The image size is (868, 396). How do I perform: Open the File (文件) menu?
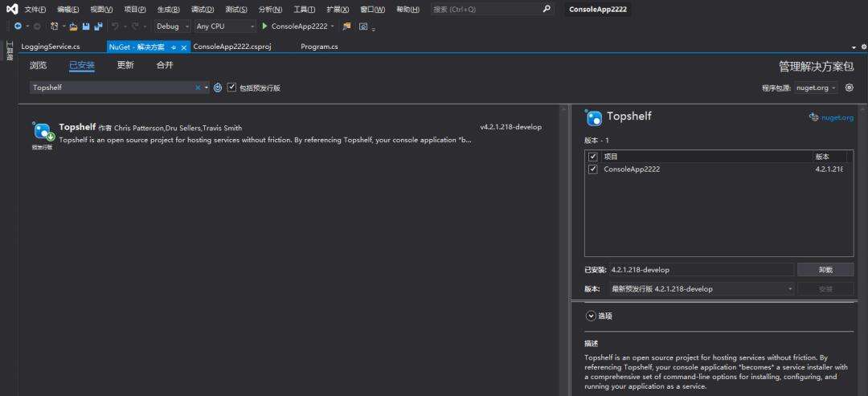coord(35,10)
